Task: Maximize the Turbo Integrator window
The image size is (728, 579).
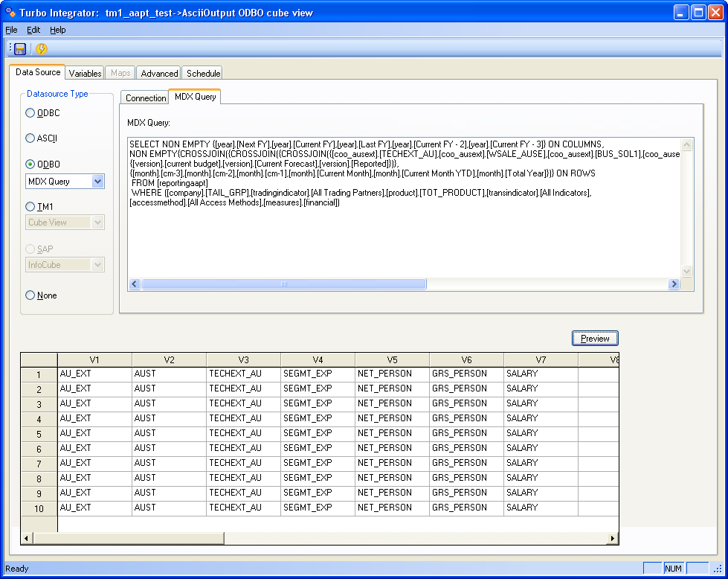Action: 698,12
